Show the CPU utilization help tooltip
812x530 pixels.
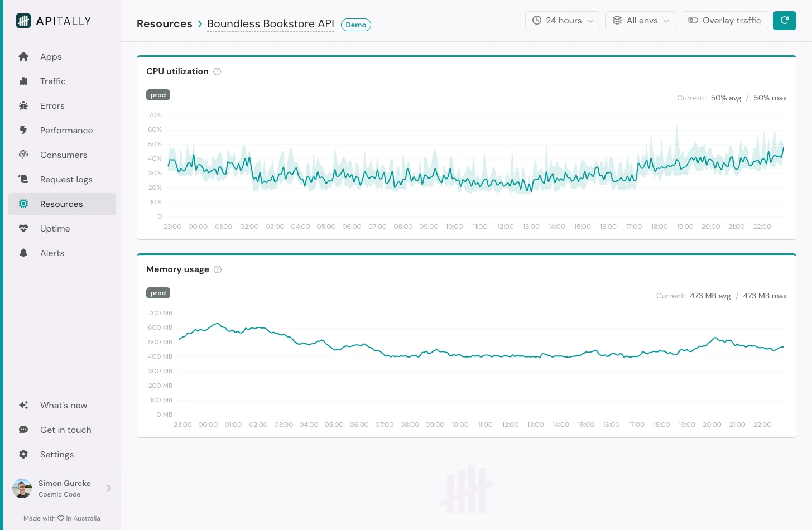(x=217, y=71)
